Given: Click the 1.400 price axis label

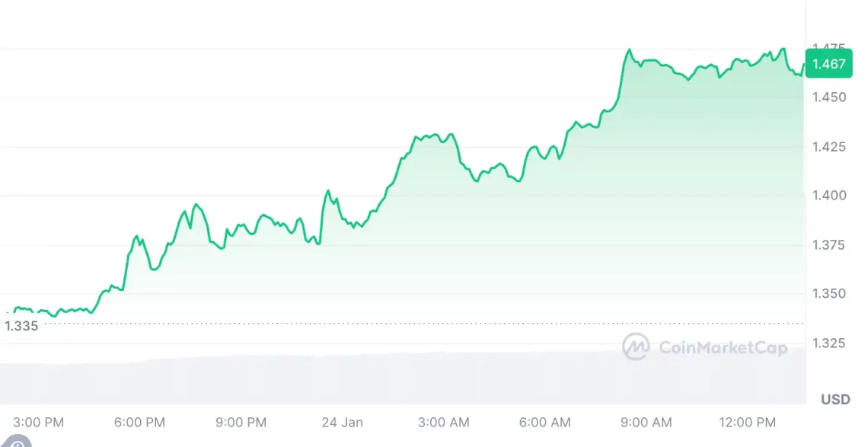Looking at the screenshot, I should click(x=828, y=196).
